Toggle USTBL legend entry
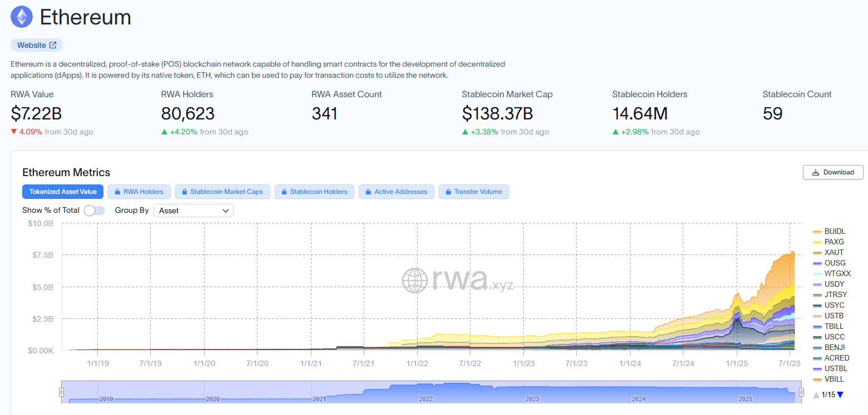868x415 pixels. click(x=830, y=368)
